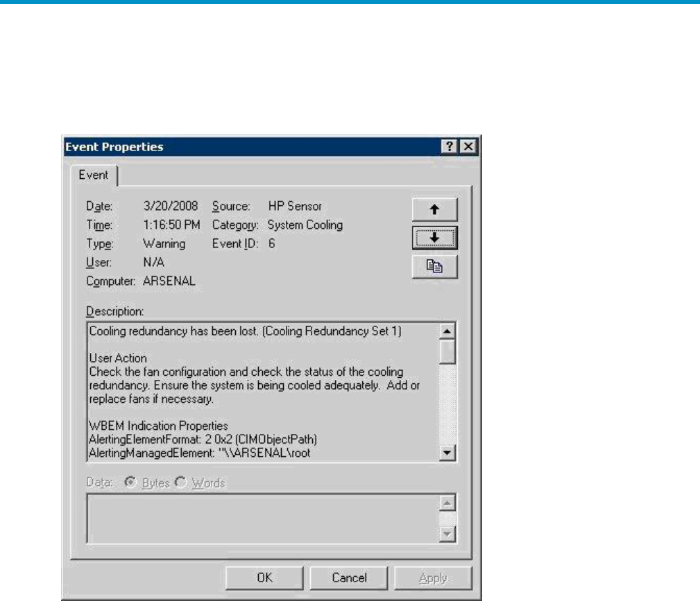Open the help question mark in title bar

449,146
